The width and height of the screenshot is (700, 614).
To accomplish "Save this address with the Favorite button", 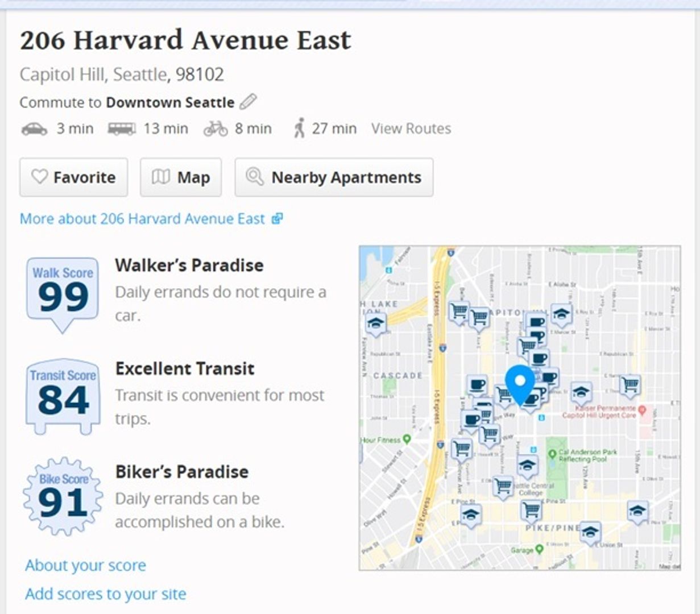I will 73,177.
